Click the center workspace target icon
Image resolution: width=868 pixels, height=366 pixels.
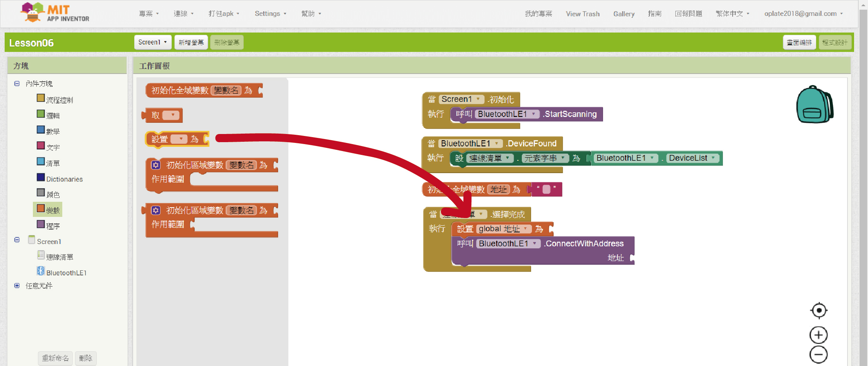coord(818,310)
